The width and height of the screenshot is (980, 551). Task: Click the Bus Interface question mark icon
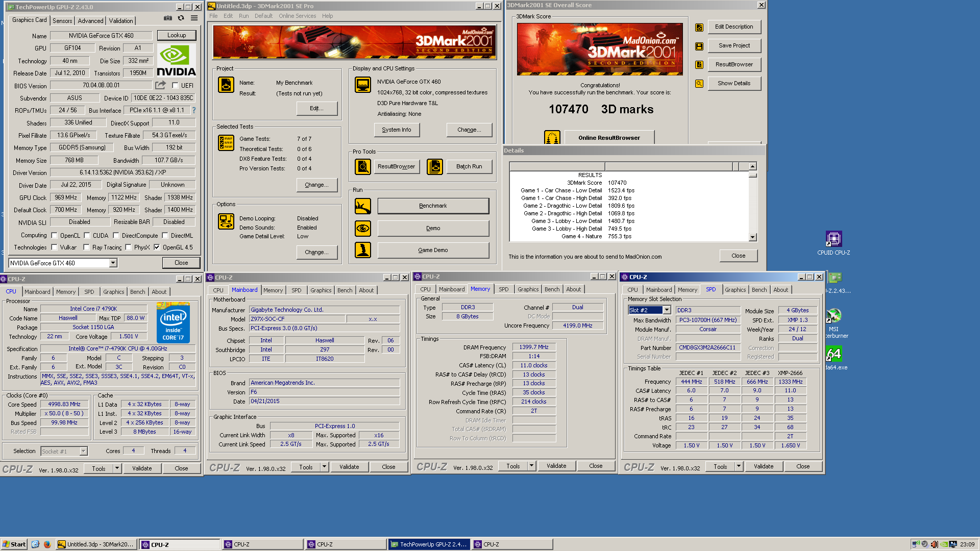(x=193, y=110)
